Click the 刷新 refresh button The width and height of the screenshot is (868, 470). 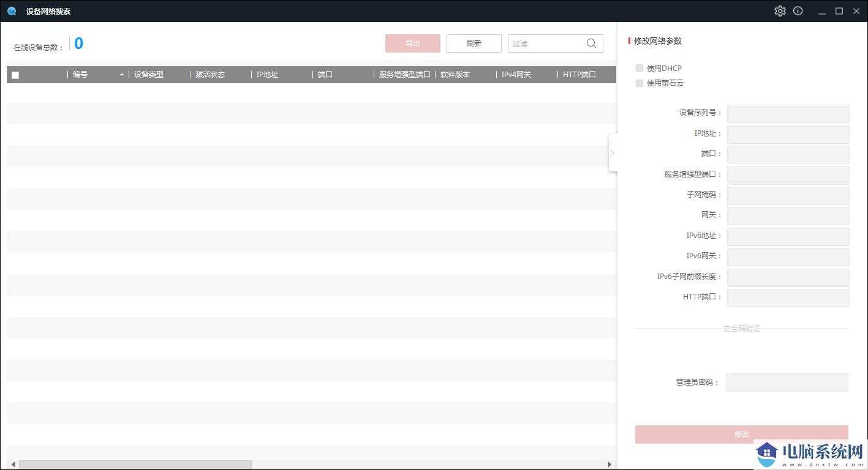[474, 43]
